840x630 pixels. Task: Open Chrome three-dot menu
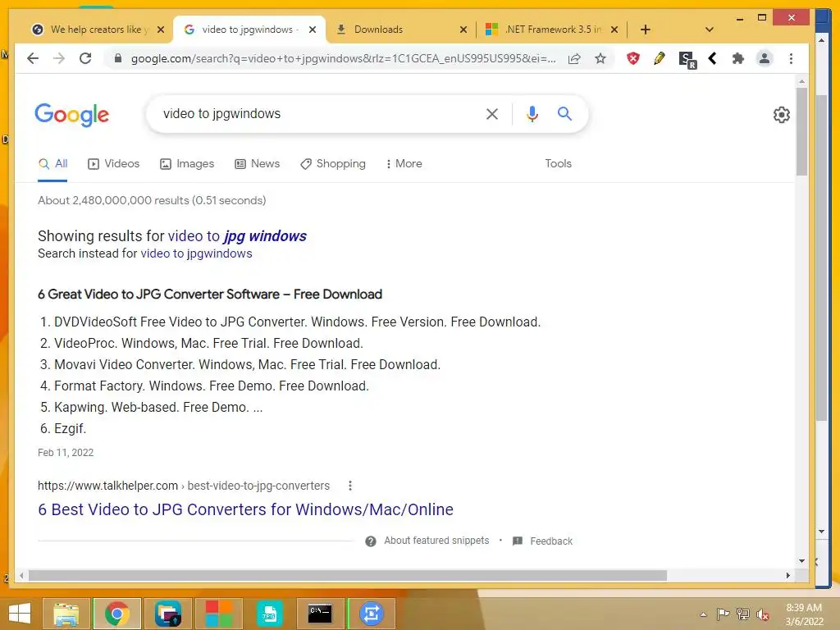click(792, 58)
